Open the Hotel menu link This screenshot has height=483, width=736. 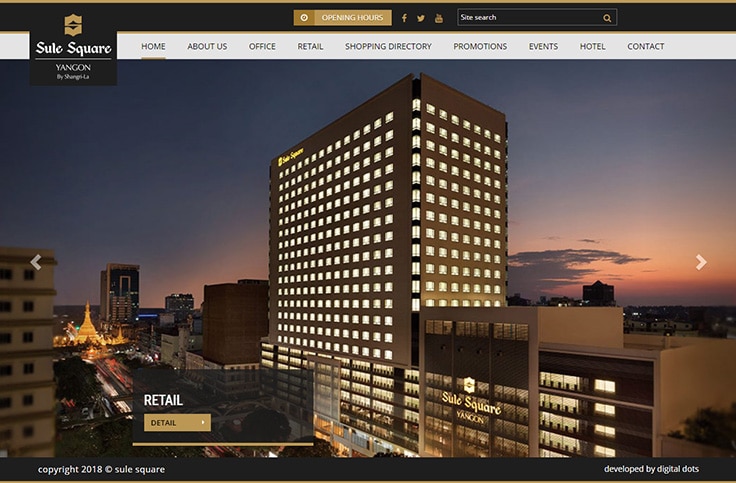(592, 47)
